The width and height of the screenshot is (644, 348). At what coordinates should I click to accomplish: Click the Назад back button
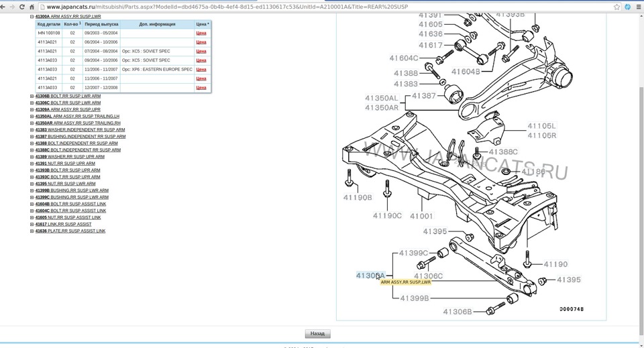pyautogui.click(x=317, y=334)
